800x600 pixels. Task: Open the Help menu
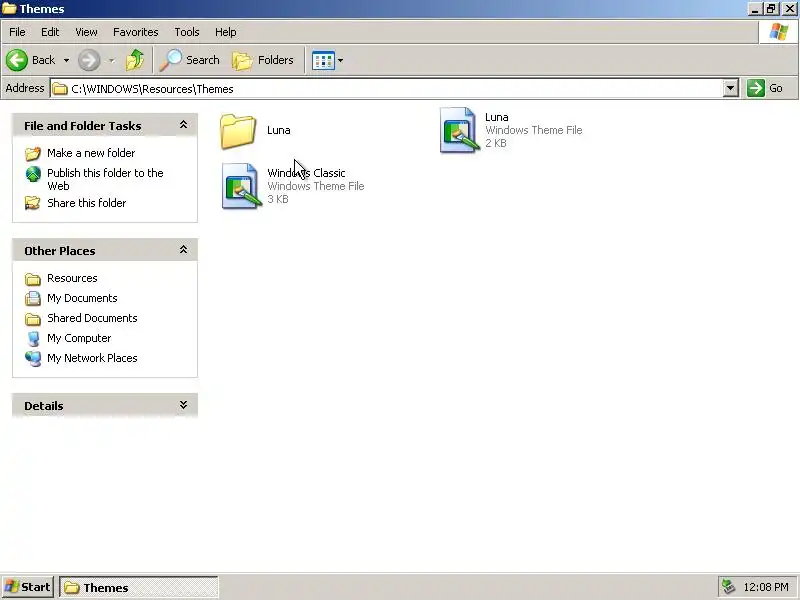pyautogui.click(x=226, y=32)
